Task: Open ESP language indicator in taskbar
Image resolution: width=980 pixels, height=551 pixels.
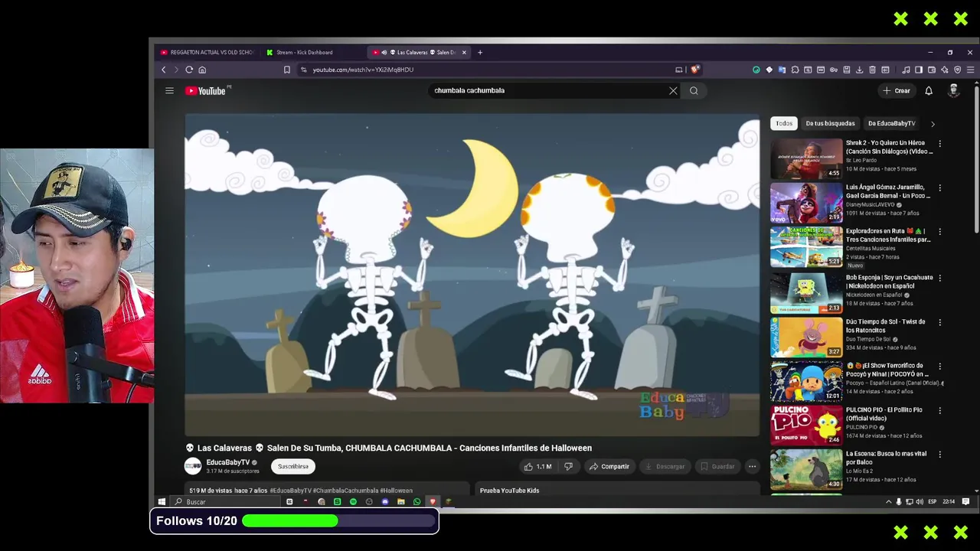Action: (932, 502)
